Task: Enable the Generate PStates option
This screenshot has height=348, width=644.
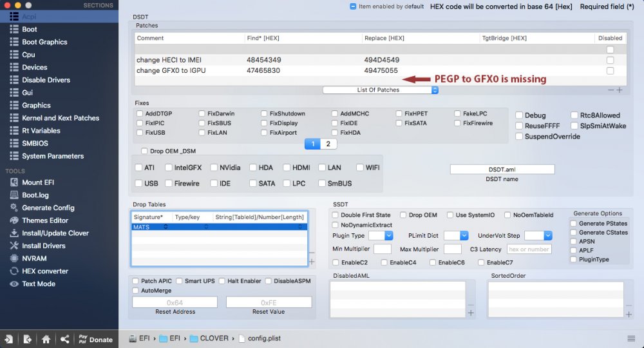Action: point(573,224)
